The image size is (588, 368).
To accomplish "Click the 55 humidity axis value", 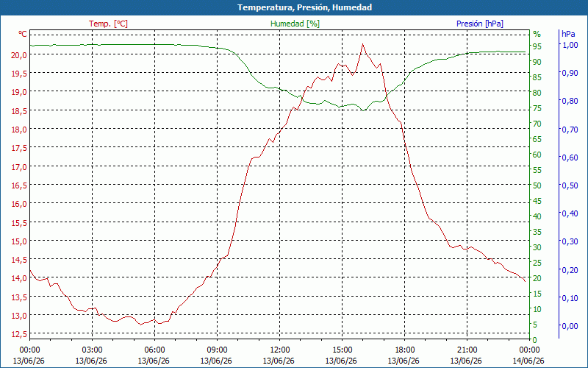I will click(537, 170).
